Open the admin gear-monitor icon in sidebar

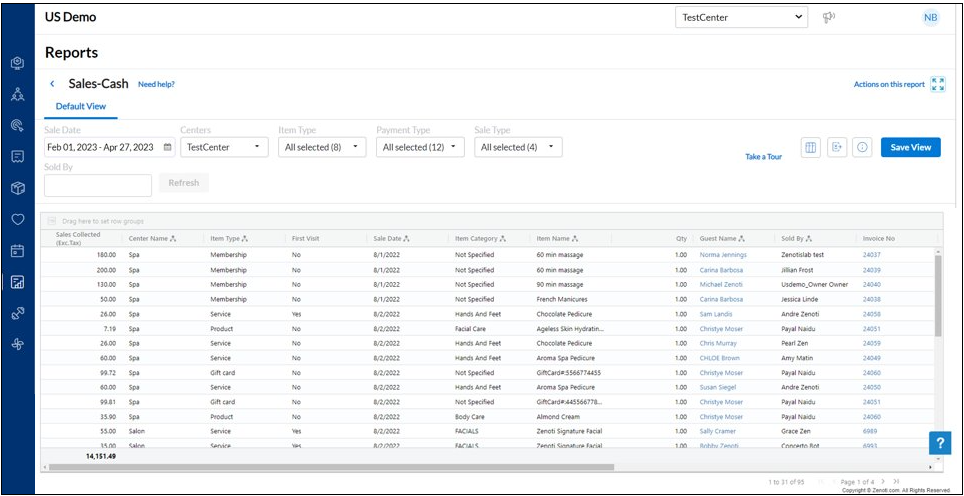[x=18, y=63]
